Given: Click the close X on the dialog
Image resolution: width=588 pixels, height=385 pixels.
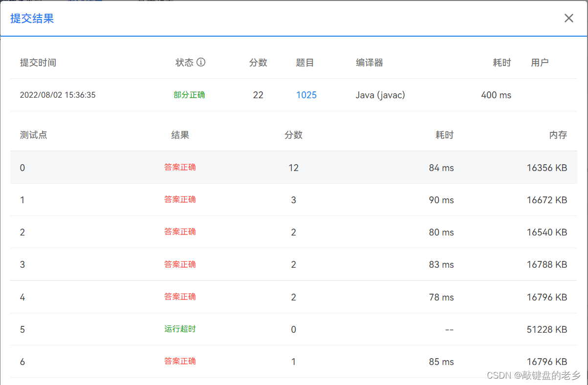Looking at the screenshot, I should coord(568,18).
